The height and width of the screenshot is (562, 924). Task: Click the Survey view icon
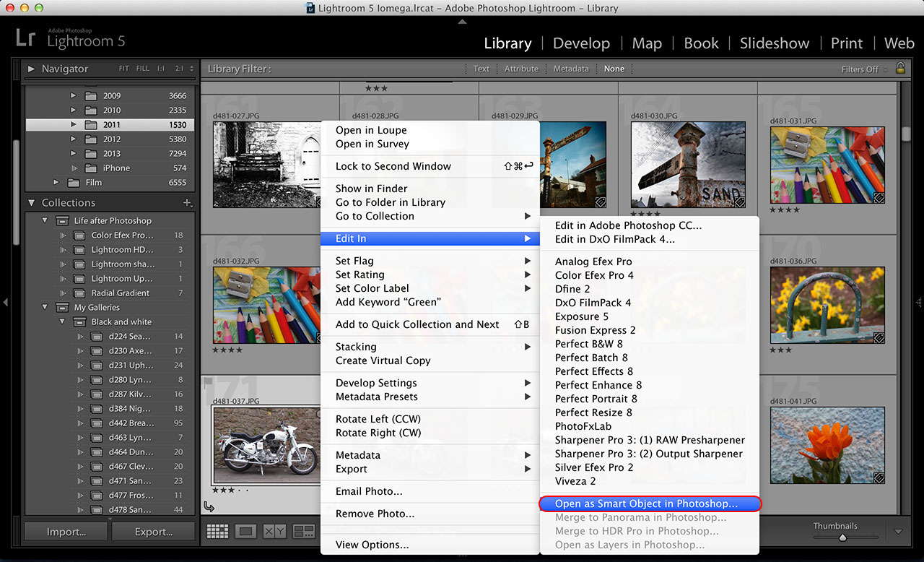coord(303,532)
